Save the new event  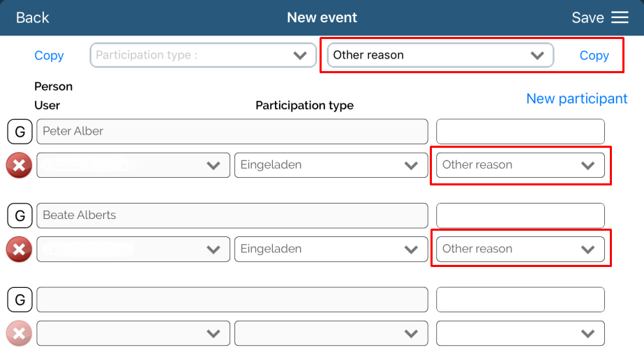click(x=587, y=18)
